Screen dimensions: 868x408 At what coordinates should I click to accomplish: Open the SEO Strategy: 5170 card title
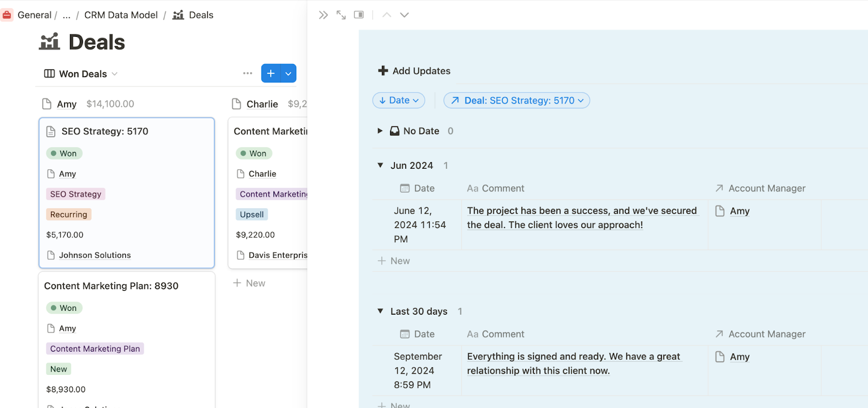(105, 131)
